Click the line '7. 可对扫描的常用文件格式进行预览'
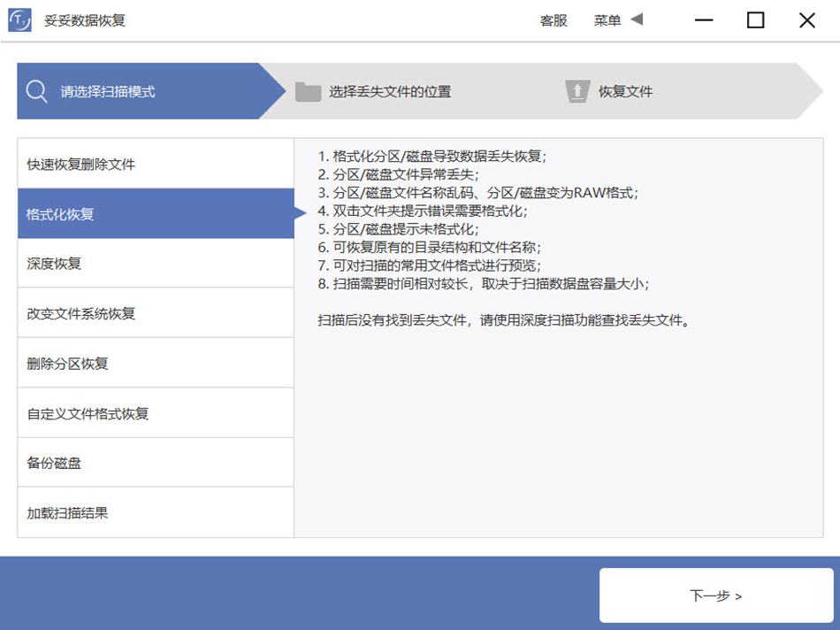The height and width of the screenshot is (630, 840). click(x=429, y=266)
